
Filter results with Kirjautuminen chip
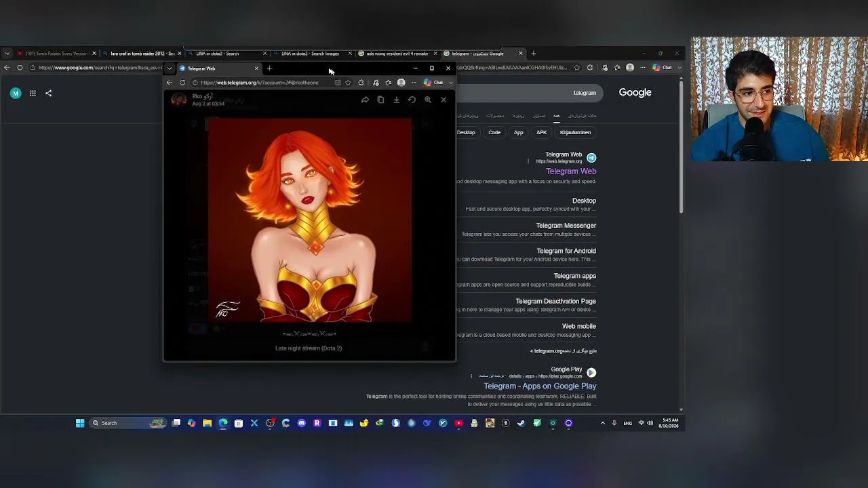(575, 133)
